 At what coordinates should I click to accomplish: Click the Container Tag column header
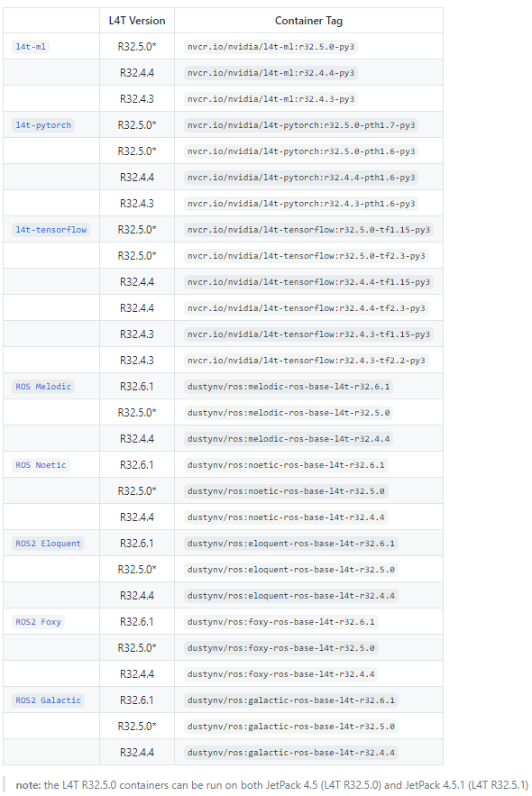pos(308,21)
